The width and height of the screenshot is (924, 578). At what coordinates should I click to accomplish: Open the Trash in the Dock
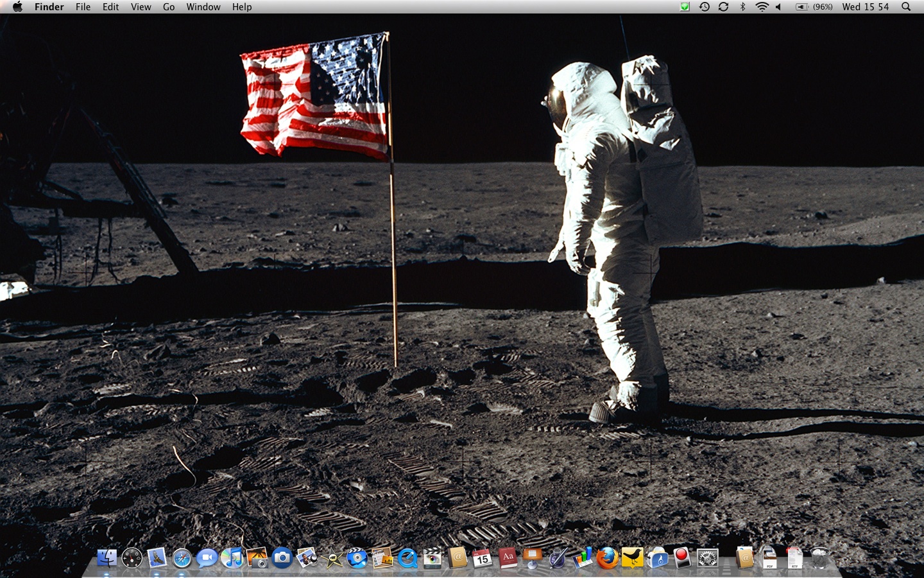click(x=819, y=557)
